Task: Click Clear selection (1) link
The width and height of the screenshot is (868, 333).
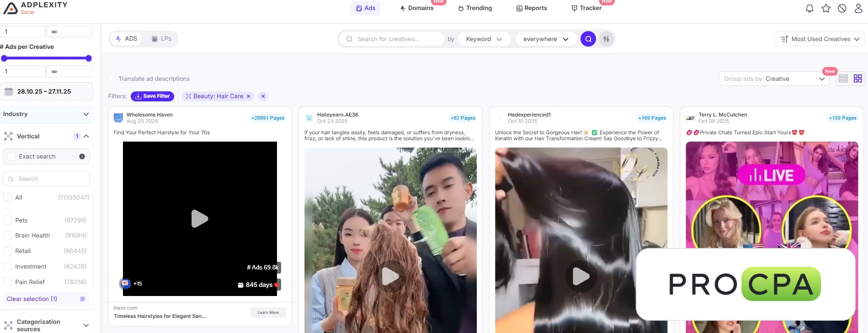Action: [32, 299]
